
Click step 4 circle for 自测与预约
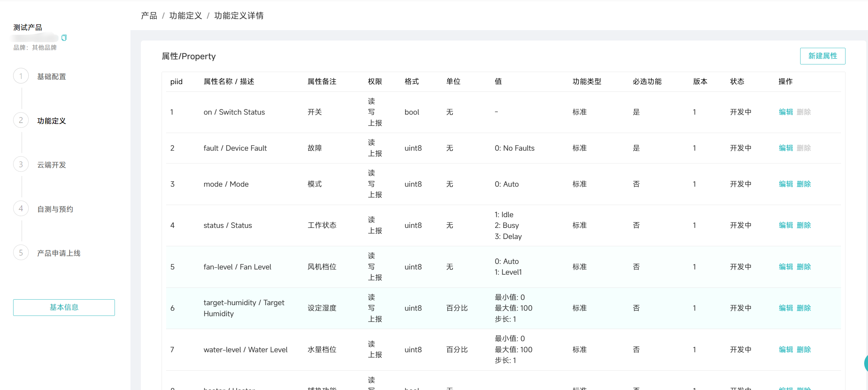(x=21, y=209)
